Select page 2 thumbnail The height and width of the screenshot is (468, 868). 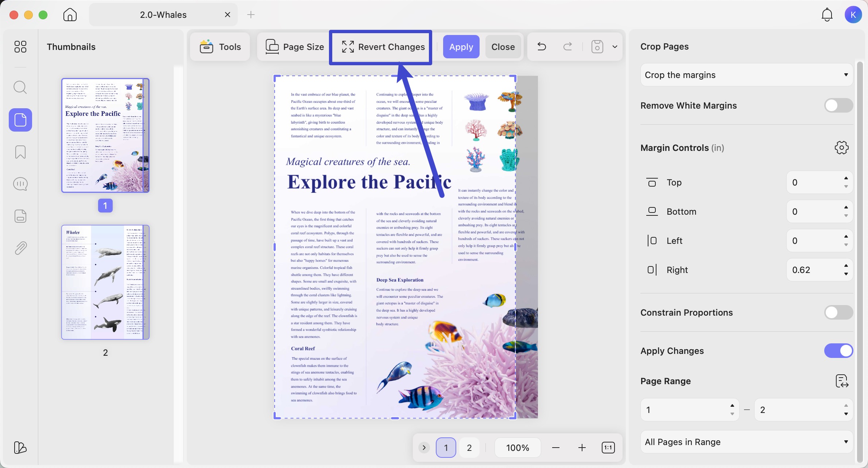pos(105,282)
